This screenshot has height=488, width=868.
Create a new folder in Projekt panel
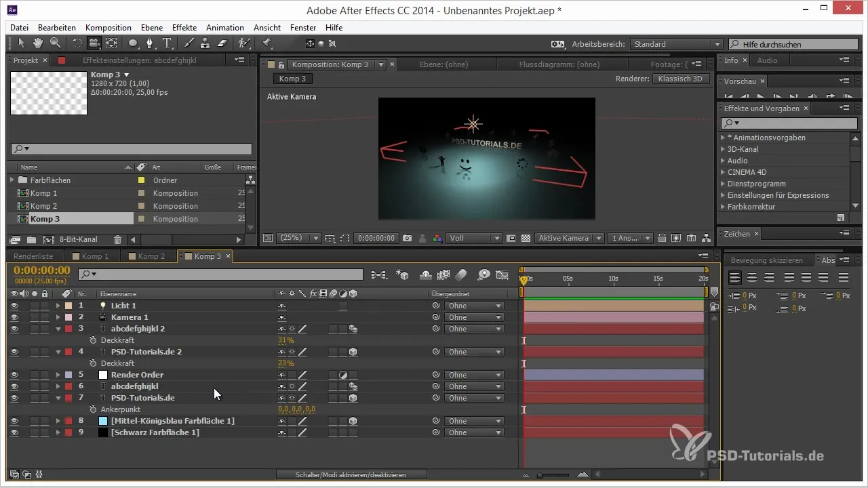click(31, 240)
